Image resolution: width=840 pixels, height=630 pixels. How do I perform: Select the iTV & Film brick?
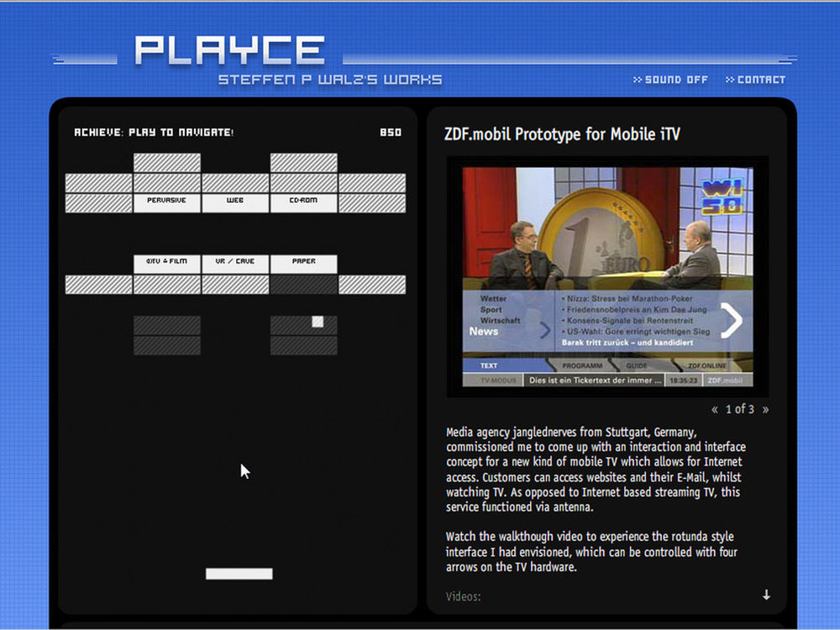pos(167,264)
